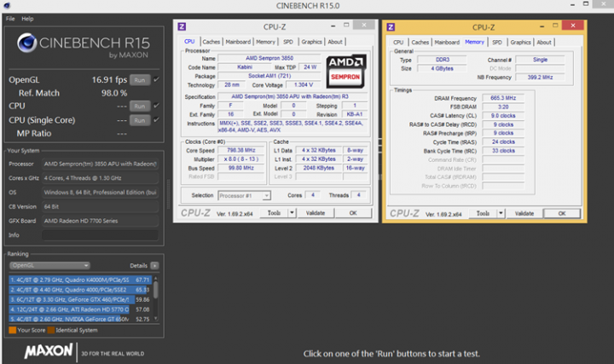
Task: Select ranking entry ATI Radeon HD 5770
Action: [x=80, y=309]
